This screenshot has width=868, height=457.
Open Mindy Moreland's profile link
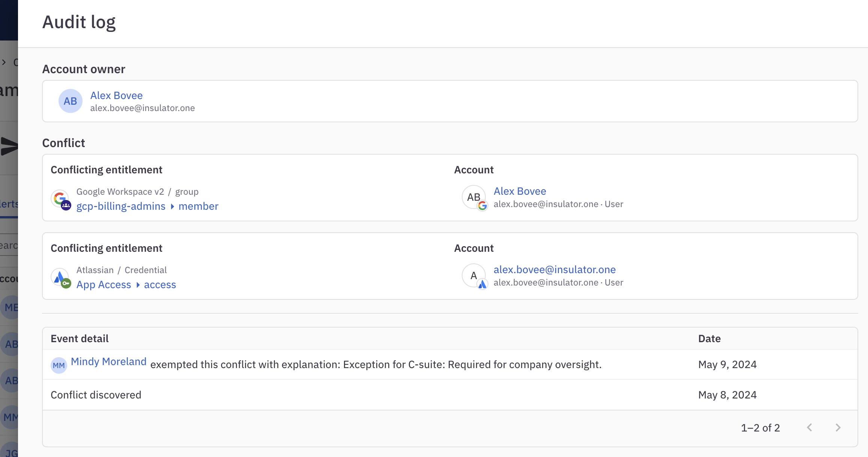click(108, 361)
